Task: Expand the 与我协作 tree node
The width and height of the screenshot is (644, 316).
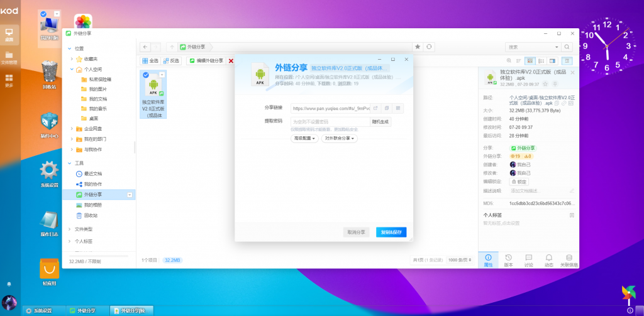Action: tap(72, 150)
